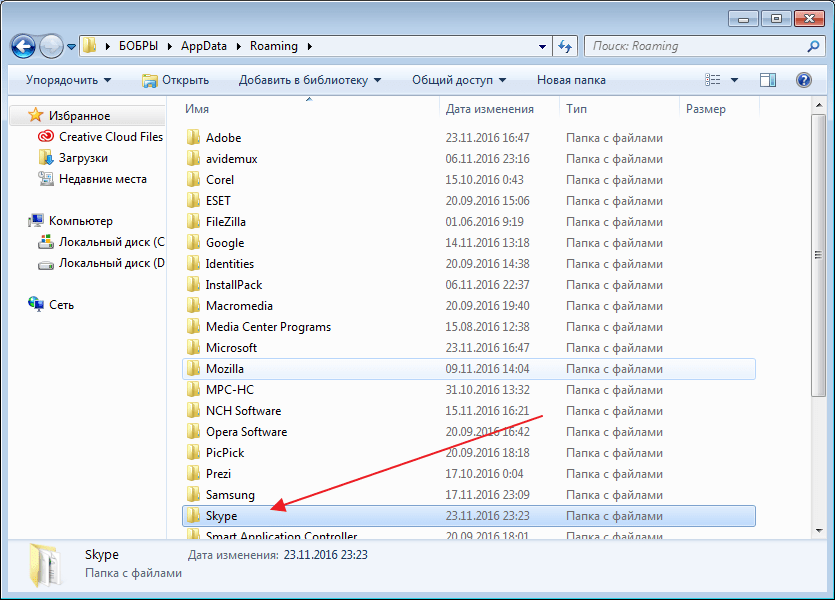
Task: Select the MPC-HC folder icon
Action: point(193,390)
